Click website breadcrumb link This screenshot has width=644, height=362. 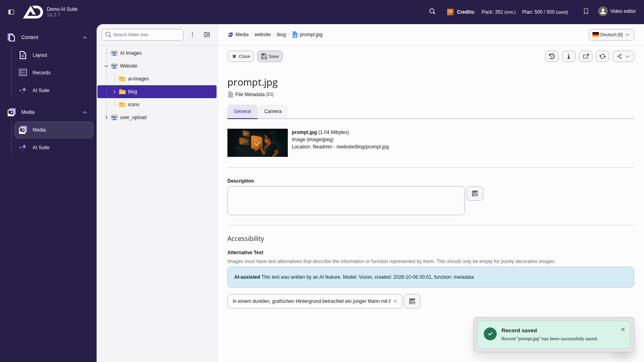(262, 35)
